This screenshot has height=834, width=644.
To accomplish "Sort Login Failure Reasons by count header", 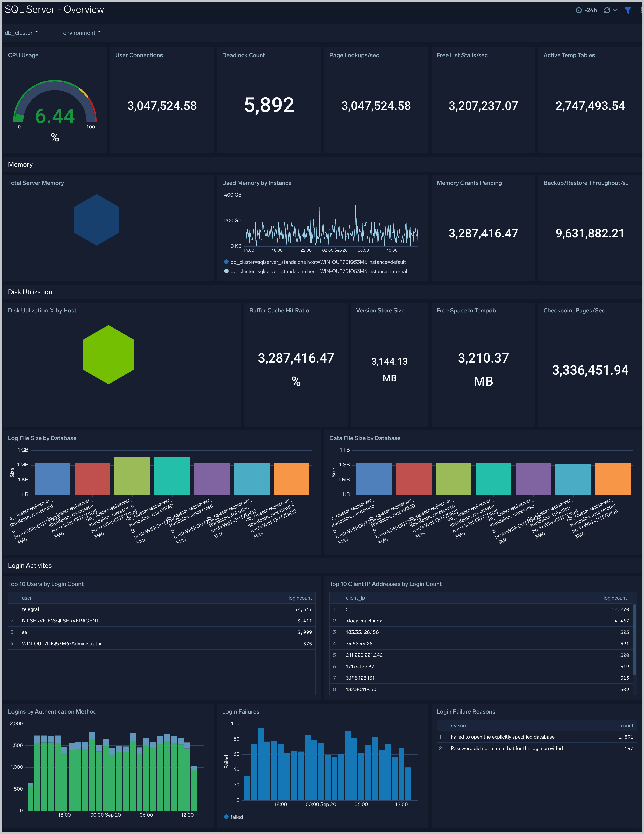I will coord(626,725).
